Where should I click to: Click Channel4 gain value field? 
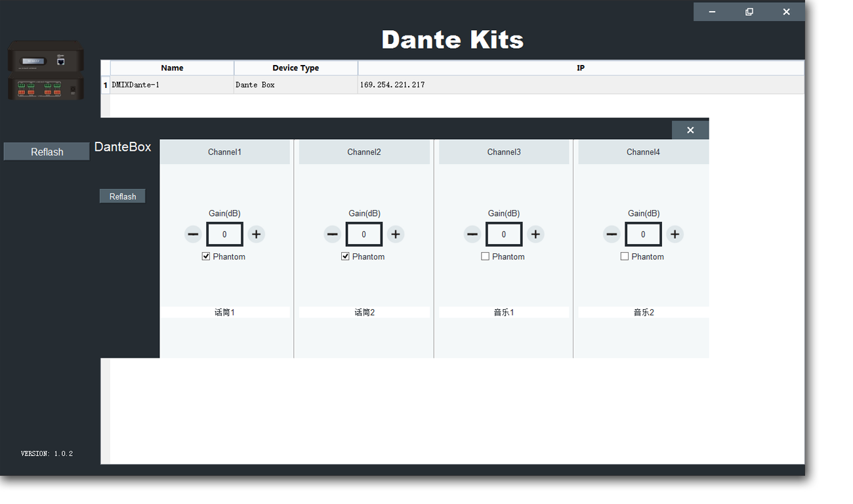click(643, 234)
